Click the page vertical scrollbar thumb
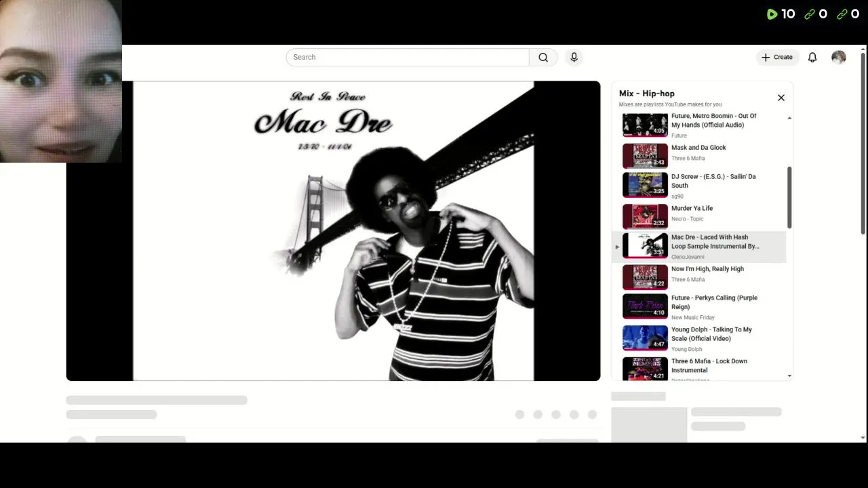This screenshot has width=868, height=488. [x=863, y=144]
